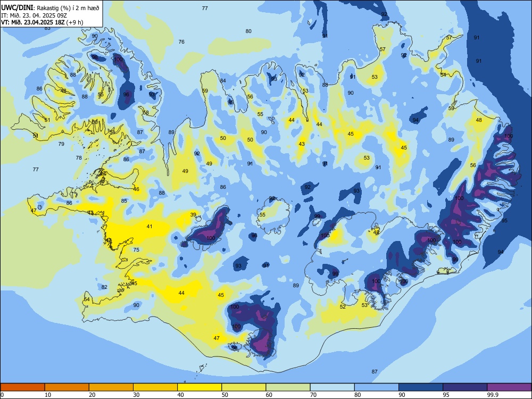Click the purple legend swatch above 99.9
The width and height of the screenshot is (532, 399).
509,387
